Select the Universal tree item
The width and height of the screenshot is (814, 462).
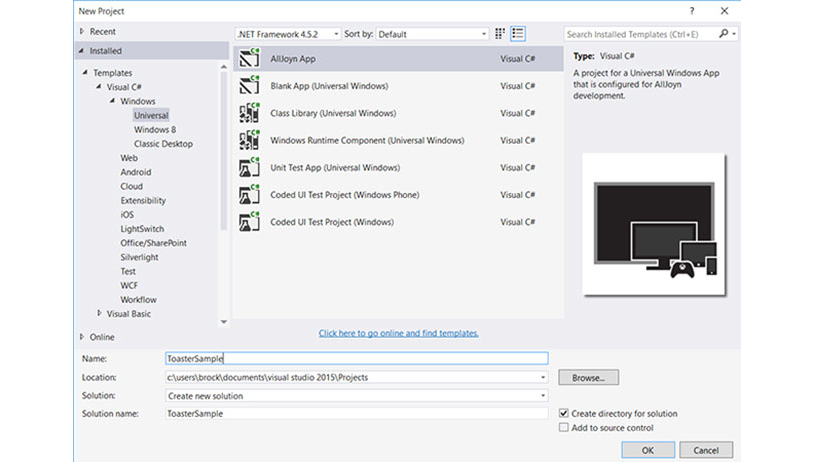click(x=151, y=115)
